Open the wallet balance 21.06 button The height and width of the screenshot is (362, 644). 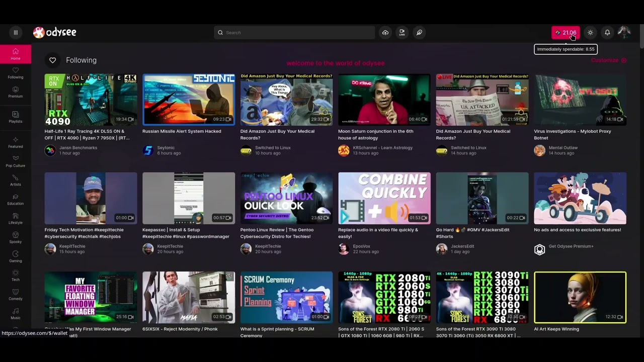(566, 33)
